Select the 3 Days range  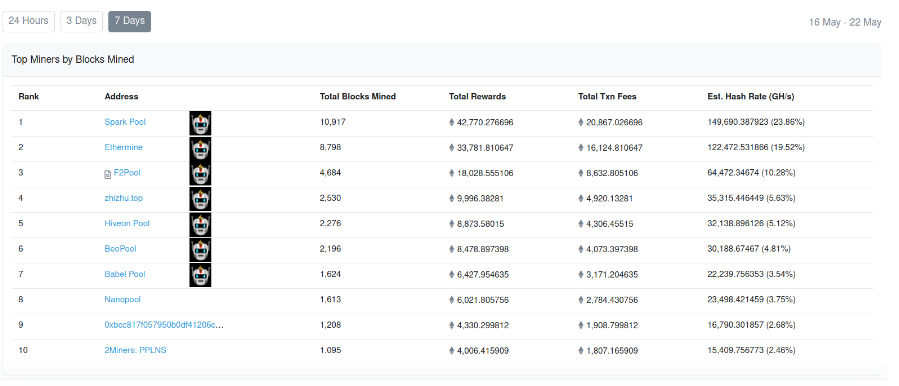(x=81, y=21)
